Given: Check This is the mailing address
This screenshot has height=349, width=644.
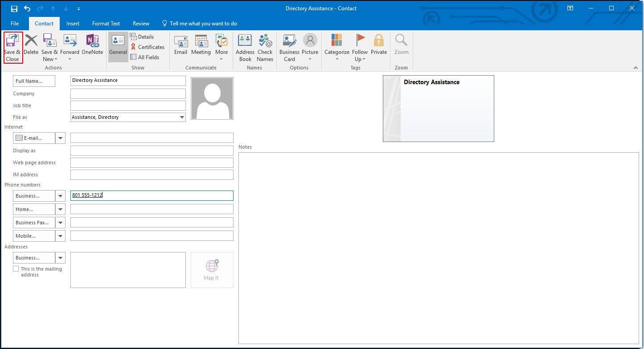Looking at the screenshot, I should (x=16, y=269).
